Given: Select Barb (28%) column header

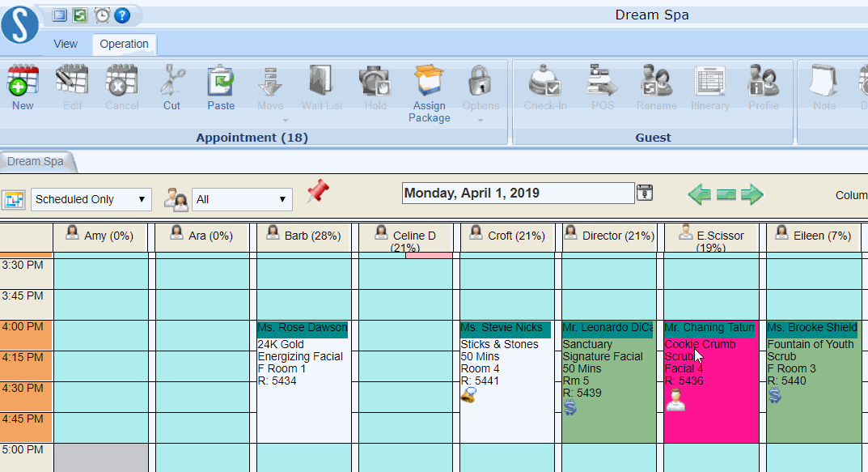Looking at the screenshot, I should [304, 237].
